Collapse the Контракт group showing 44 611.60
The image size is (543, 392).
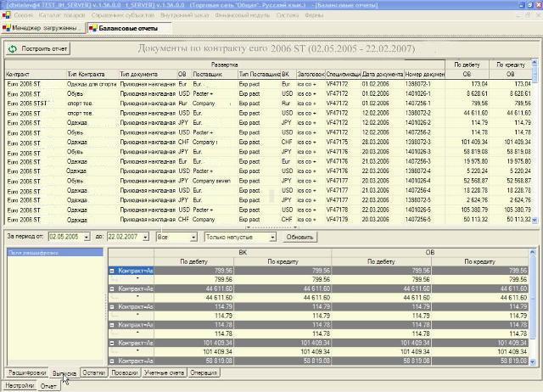pos(112,288)
